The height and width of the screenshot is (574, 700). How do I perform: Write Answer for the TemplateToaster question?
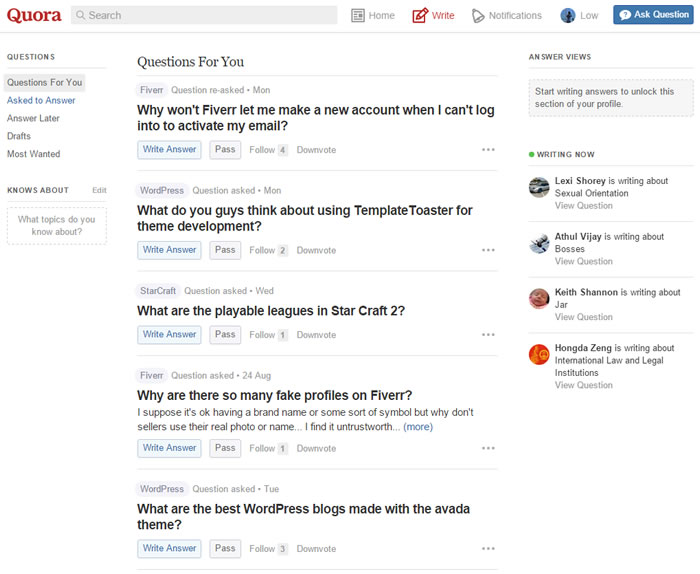169,250
